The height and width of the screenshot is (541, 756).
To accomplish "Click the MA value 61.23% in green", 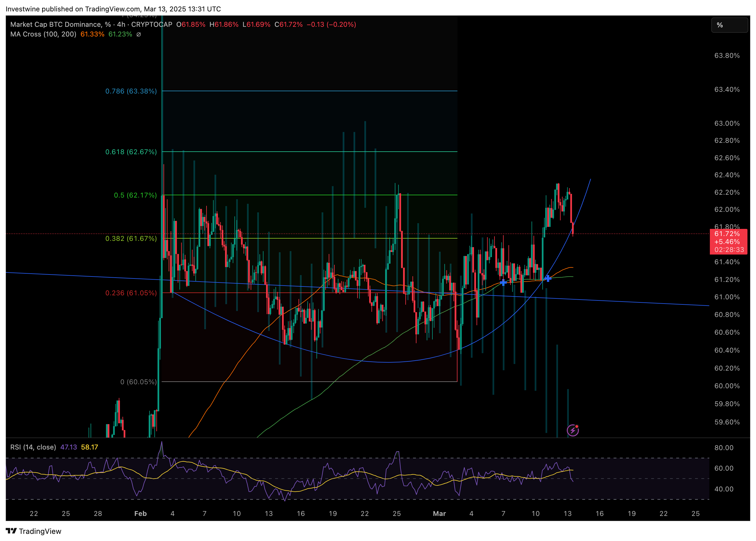I will tap(120, 34).
